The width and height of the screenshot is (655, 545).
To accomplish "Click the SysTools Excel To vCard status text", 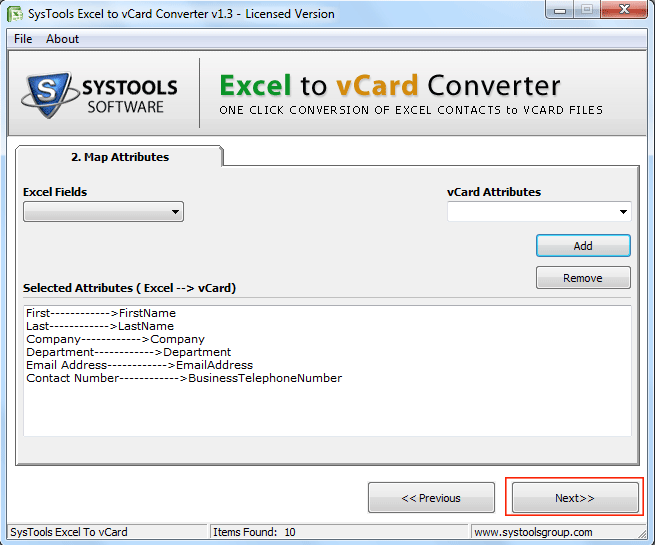I will 69,532.
